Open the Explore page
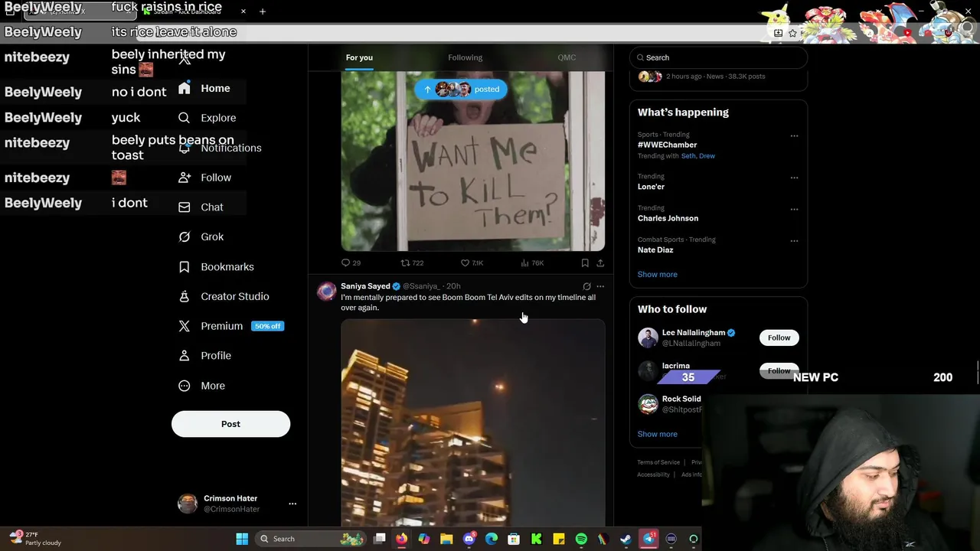 point(207,118)
